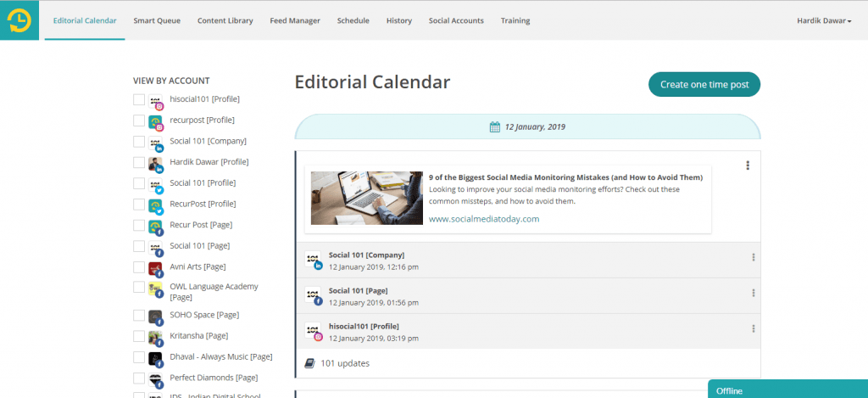Open the Hardik Dawar user dropdown
Viewport: 868px width, 398px height.
click(824, 20)
